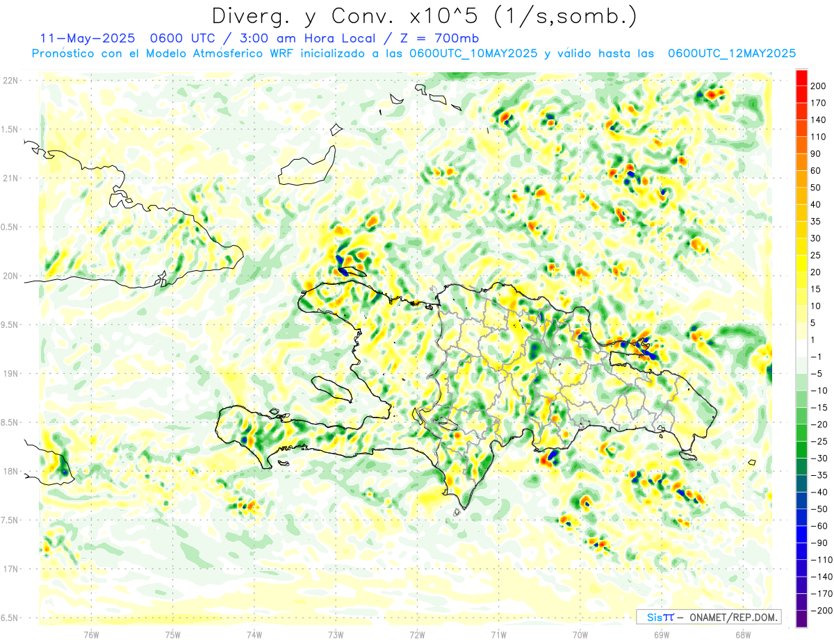
Task: Click the white colorbar band between 1 and -1
Action: (801, 349)
